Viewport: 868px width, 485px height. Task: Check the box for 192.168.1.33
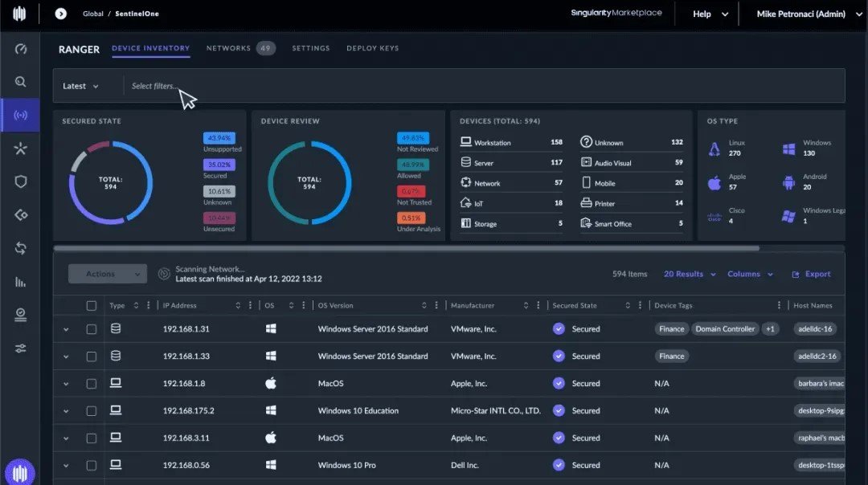click(92, 357)
